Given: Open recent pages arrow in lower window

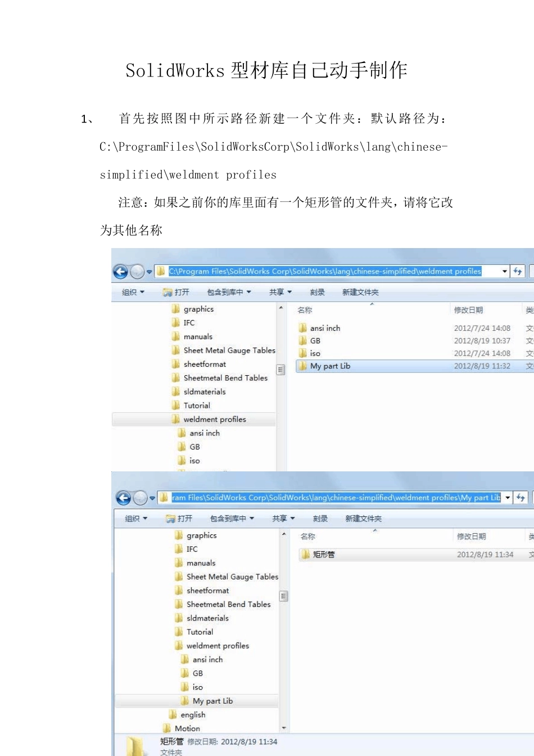Looking at the screenshot, I should (152, 498).
